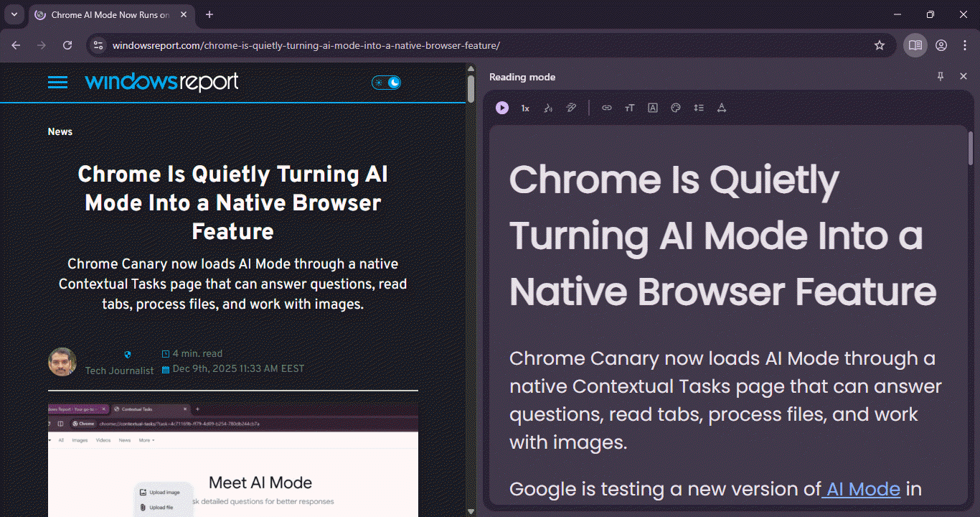Open the letter spacing option
The image size is (980, 517).
722,108
